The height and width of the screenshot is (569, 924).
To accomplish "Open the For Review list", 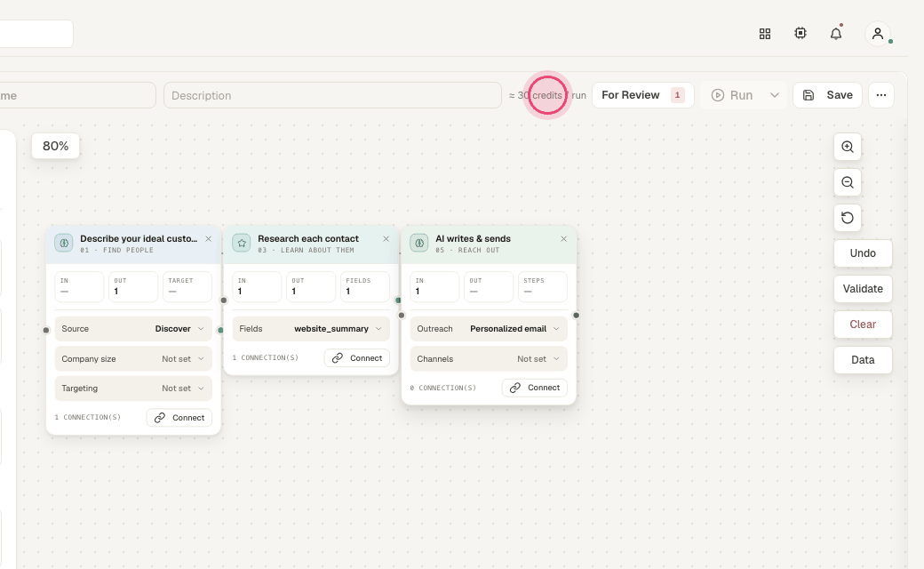I will [643, 95].
